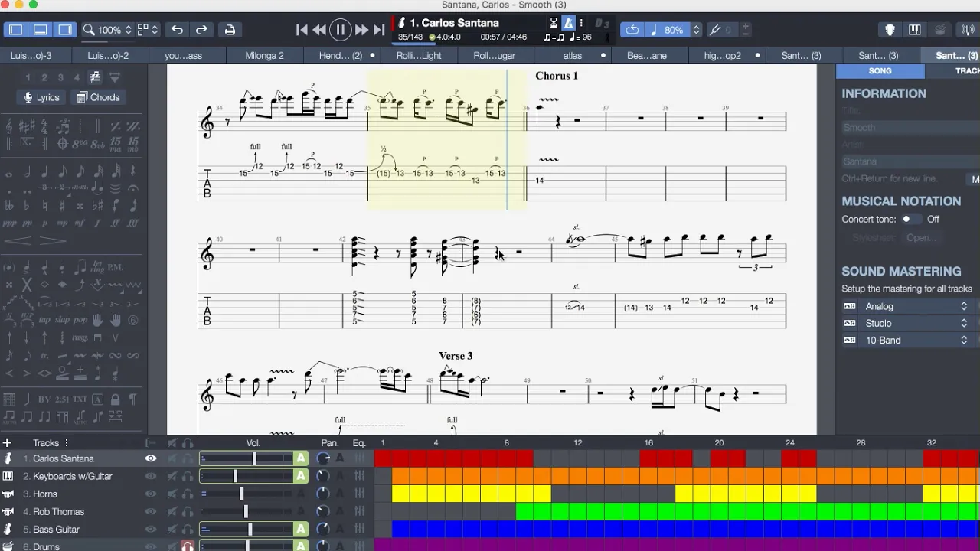Click the Keyboards w/Guitar piano instrument icon

(8, 476)
